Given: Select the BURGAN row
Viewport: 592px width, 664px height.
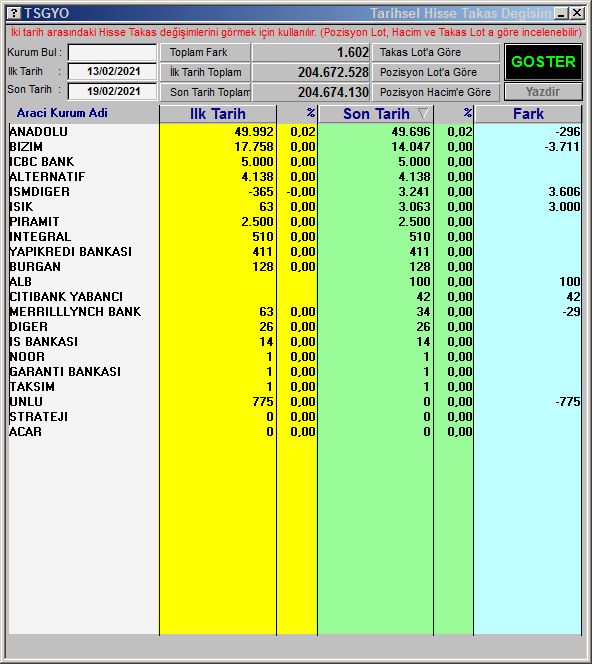Looking at the screenshot, I should [295, 267].
